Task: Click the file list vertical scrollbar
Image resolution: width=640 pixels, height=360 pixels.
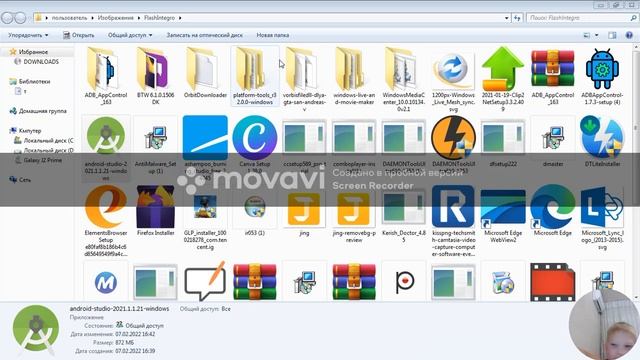Action: pos(636,171)
